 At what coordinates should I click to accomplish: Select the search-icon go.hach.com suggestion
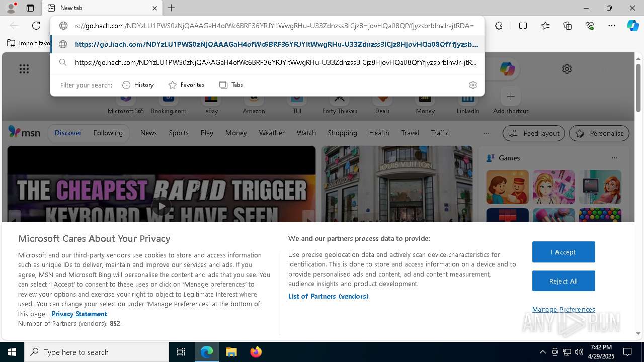point(267,62)
